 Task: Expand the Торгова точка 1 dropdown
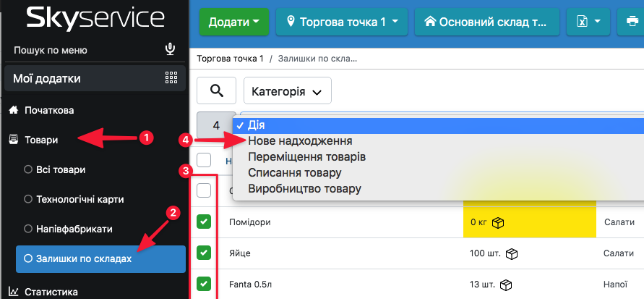[342, 22]
